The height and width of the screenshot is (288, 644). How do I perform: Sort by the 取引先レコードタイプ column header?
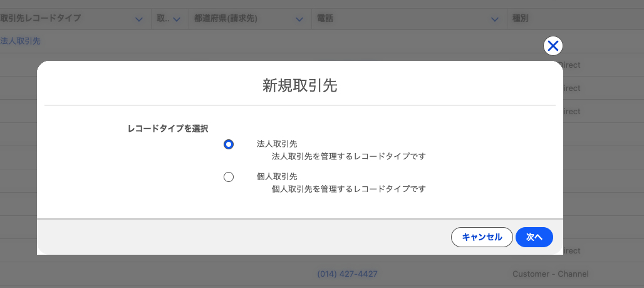40,19
